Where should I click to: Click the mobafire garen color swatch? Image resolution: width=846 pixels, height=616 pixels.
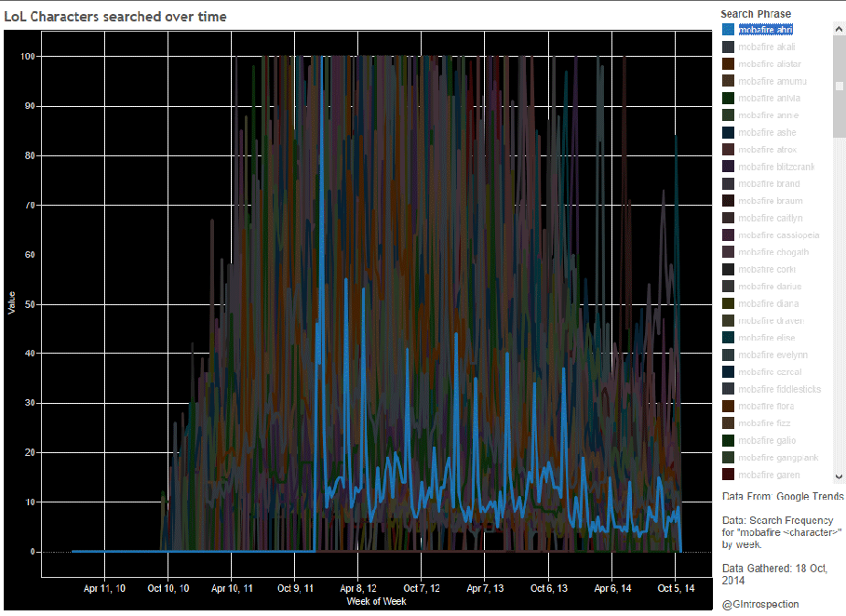click(728, 475)
